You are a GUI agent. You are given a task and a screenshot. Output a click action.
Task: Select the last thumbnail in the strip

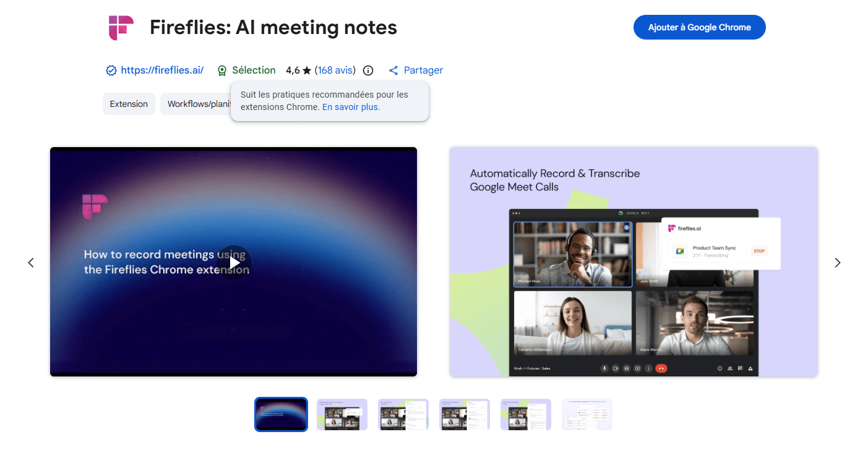click(x=587, y=414)
